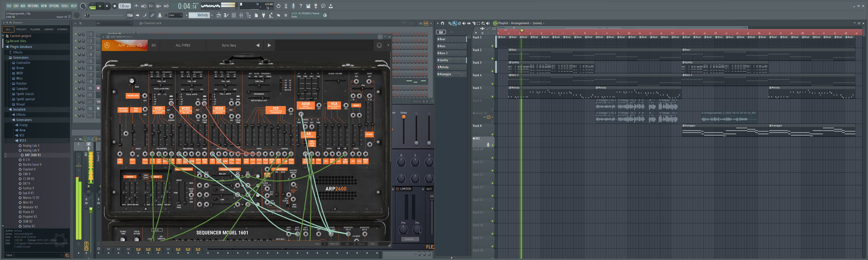
Task: Open Channel rack All filter dropdown
Action: [114, 23]
